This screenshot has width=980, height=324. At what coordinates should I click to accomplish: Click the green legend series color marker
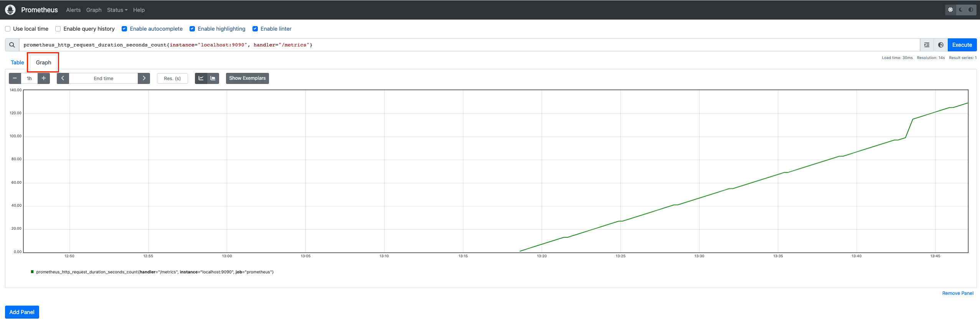point(32,272)
